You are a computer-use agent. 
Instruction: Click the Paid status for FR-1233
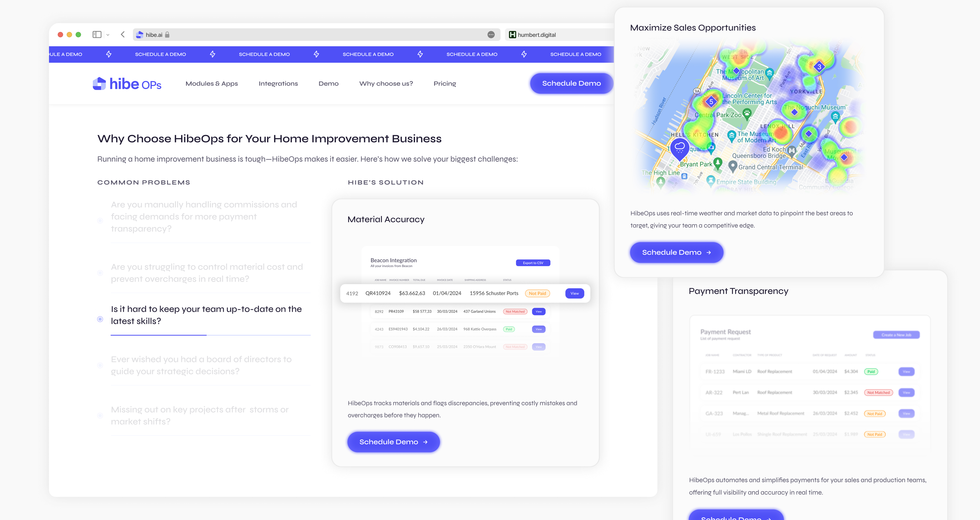871,372
